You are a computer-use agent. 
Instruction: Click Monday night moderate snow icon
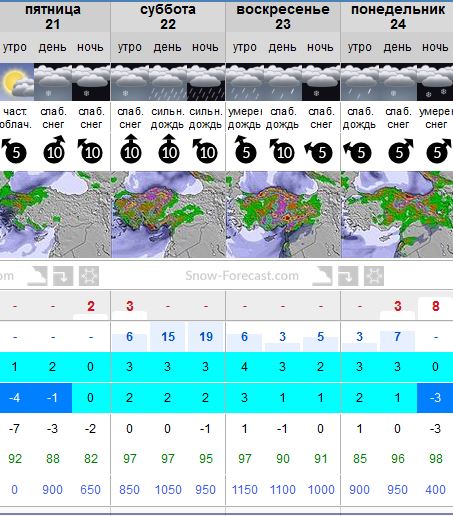click(435, 82)
